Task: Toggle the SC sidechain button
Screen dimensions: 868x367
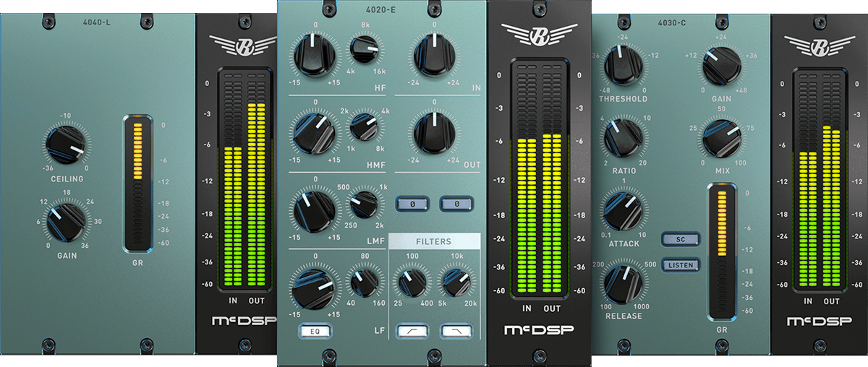Action: pos(681,239)
